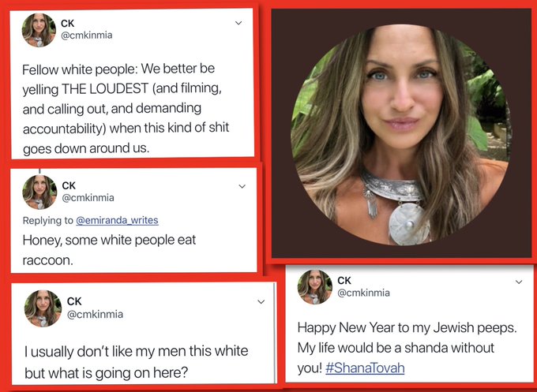This screenshot has height=392, width=537.
Task: Click the @cmkinmia handle on the raccoon tweet
Action: click(88, 198)
